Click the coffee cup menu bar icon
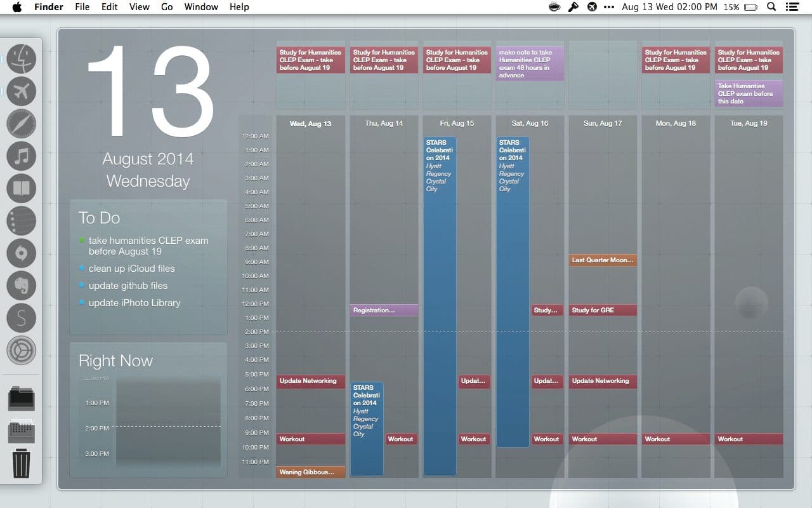 pos(554,7)
